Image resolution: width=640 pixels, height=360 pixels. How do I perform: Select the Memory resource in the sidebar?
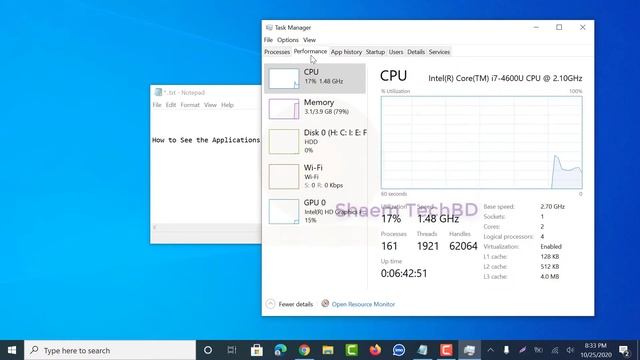click(315, 109)
